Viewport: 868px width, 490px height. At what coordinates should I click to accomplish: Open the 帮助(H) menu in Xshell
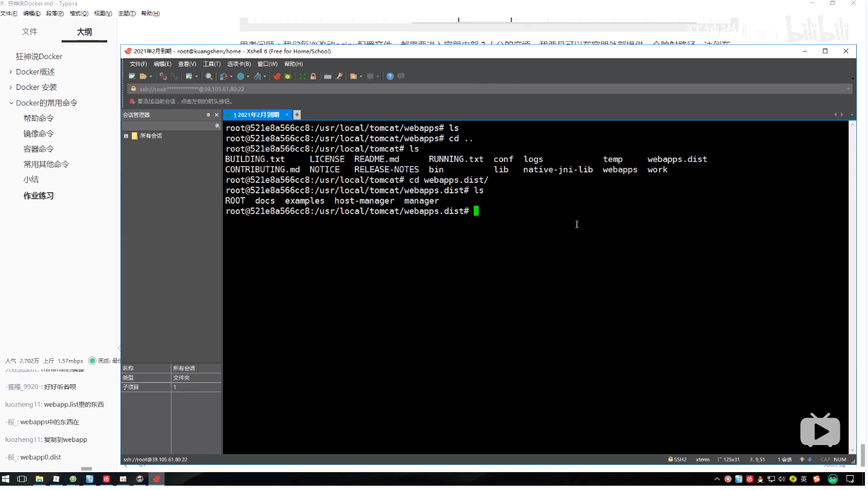pyautogui.click(x=293, y=64)
